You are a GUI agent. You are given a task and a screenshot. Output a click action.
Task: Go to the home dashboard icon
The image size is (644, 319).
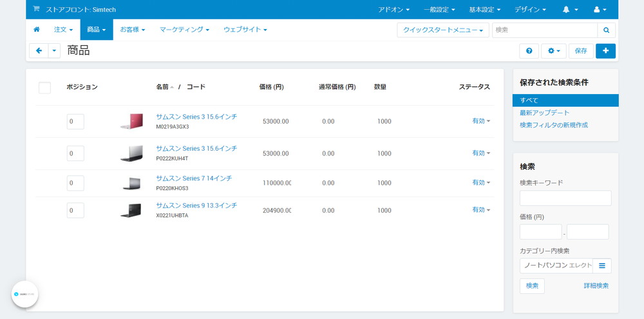[x=37, y=30]
